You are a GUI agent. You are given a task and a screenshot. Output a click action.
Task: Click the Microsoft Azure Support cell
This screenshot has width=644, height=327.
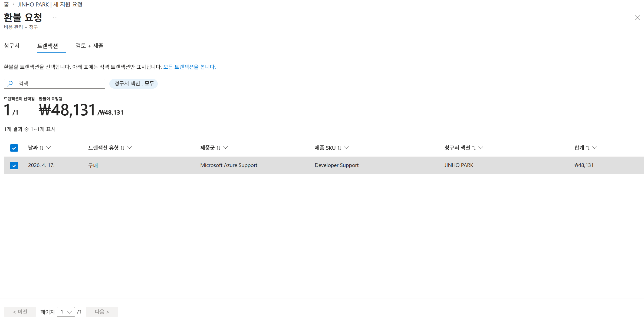(229, 165)
